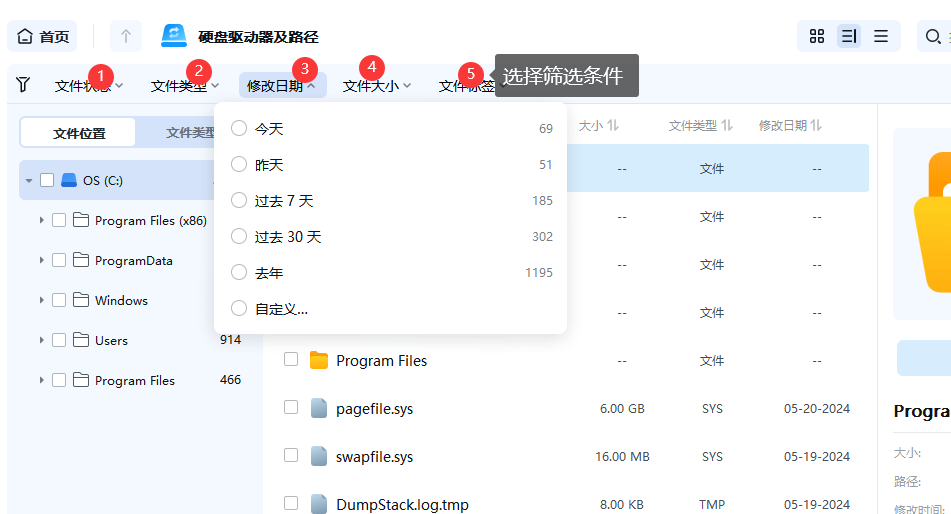Expand the Windows tree node
The height and width of the screenshot is (514, 951).
click(41, 300)
